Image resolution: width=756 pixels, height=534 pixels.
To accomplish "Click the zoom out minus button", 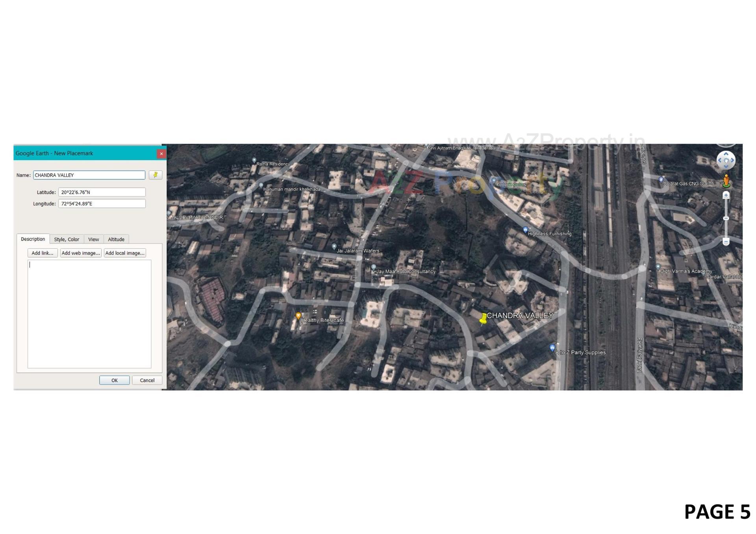I will [726, 242].
